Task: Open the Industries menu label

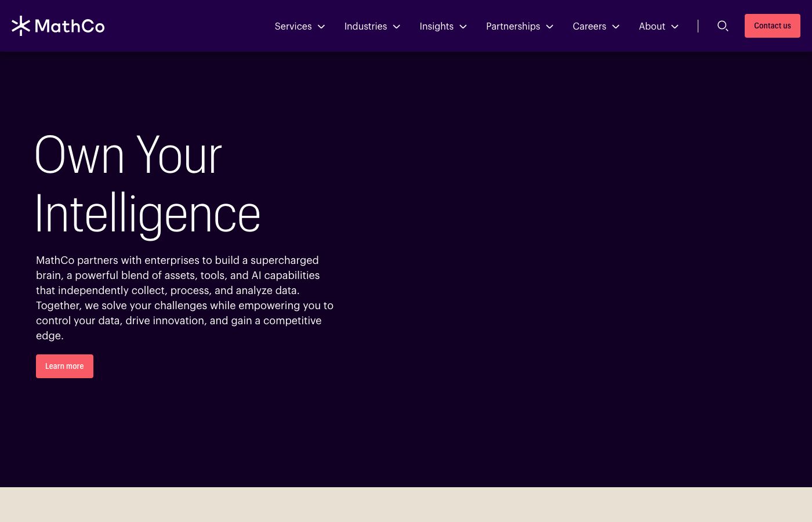Action: 365,26
